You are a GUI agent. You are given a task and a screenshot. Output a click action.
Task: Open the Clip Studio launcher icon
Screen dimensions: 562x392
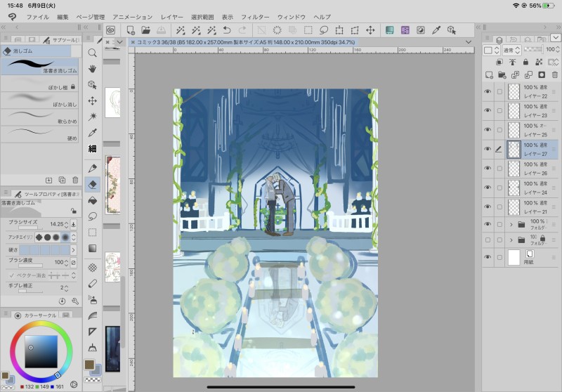pos(111,30)
